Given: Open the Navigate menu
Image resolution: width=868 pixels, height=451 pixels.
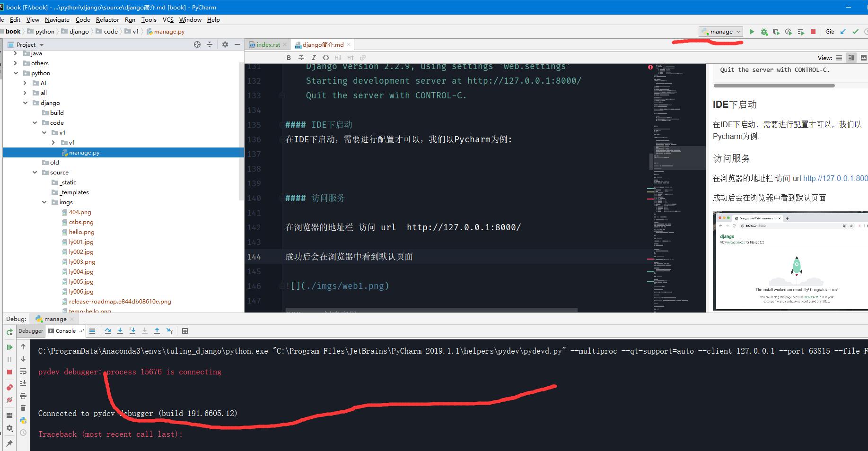Looking at the screenshot, I should point(57,19).
